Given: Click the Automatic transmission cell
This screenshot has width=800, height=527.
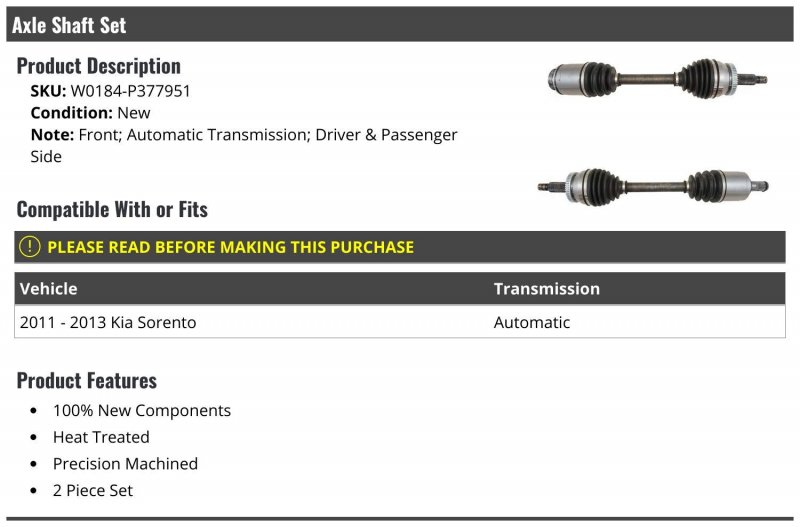Looking at the screenshot, I should 532,322.
